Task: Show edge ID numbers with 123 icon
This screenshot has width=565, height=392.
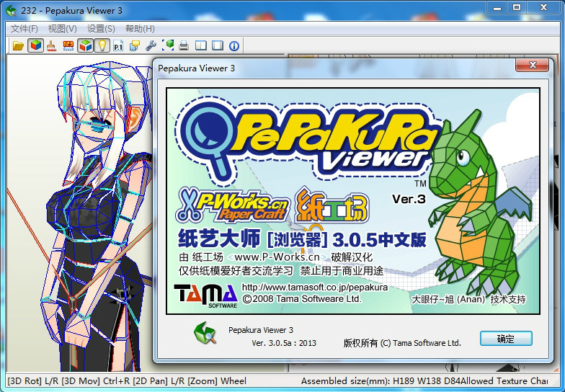Action: pos(68,46)
